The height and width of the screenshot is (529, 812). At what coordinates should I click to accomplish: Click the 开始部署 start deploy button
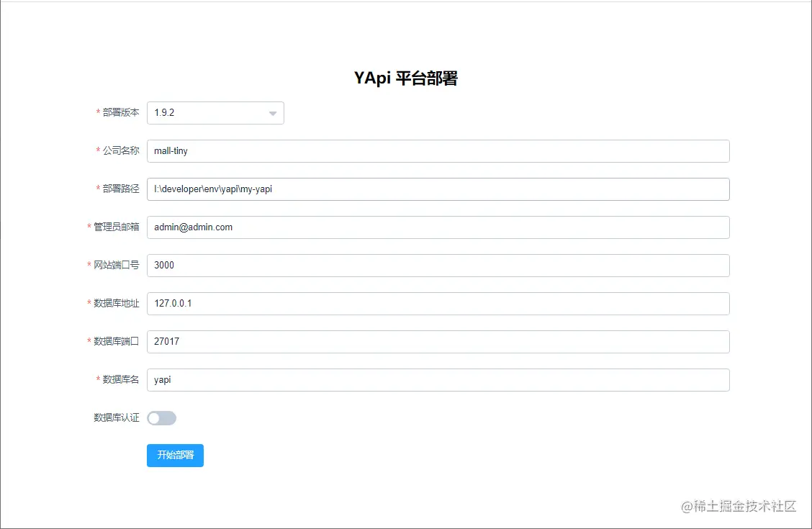coord(175,456)
